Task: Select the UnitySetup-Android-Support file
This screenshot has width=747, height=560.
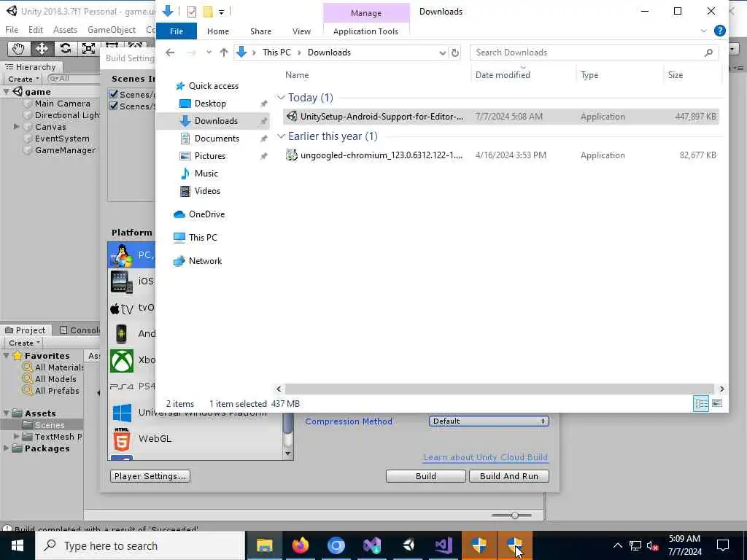Action: click(x=500, y=116)
